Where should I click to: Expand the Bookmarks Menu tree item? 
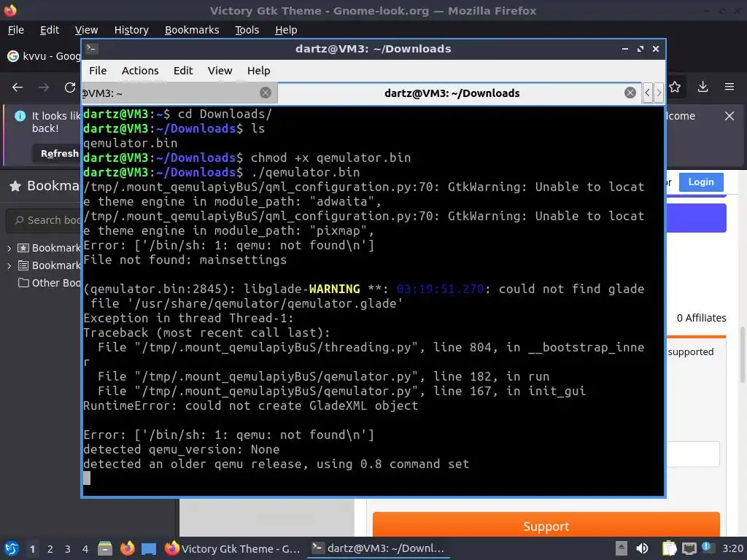coord(9,265)
